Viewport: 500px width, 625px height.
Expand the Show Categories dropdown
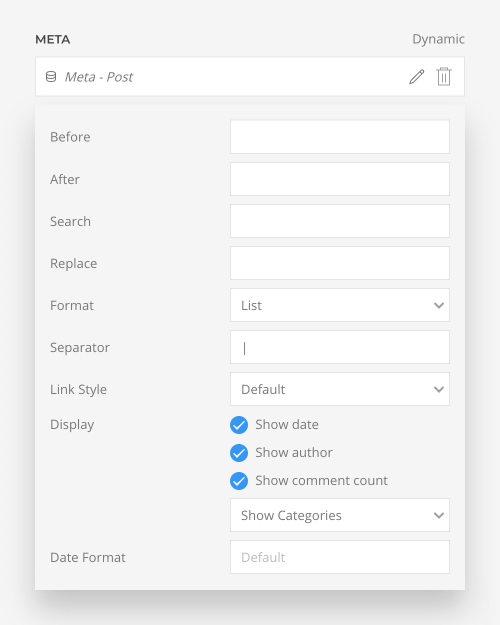click(340, 515)
